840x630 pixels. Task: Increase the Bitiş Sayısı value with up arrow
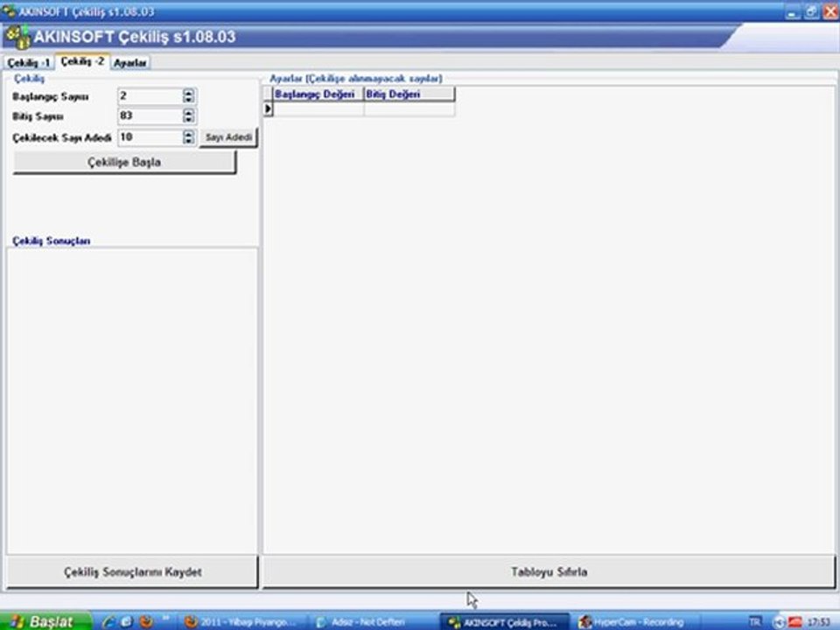coord(188,113)
